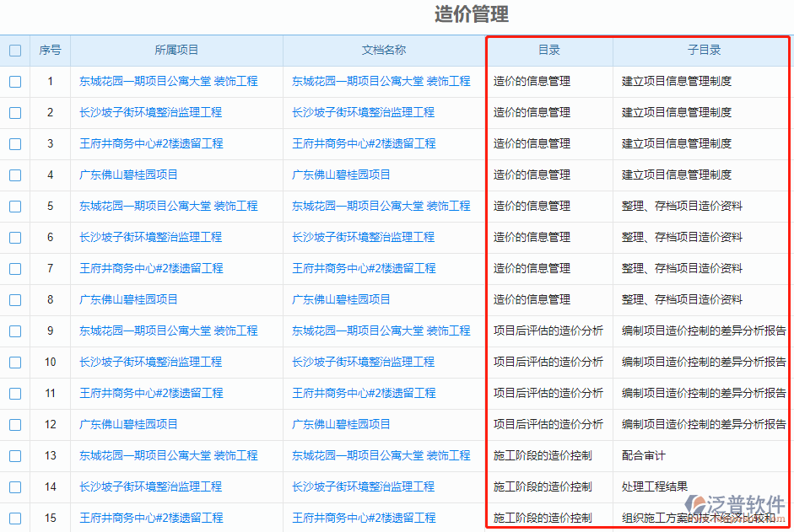Check the checkbox on row 4
This screenshot has height=532, width=794.
click(x=14, y=175)
